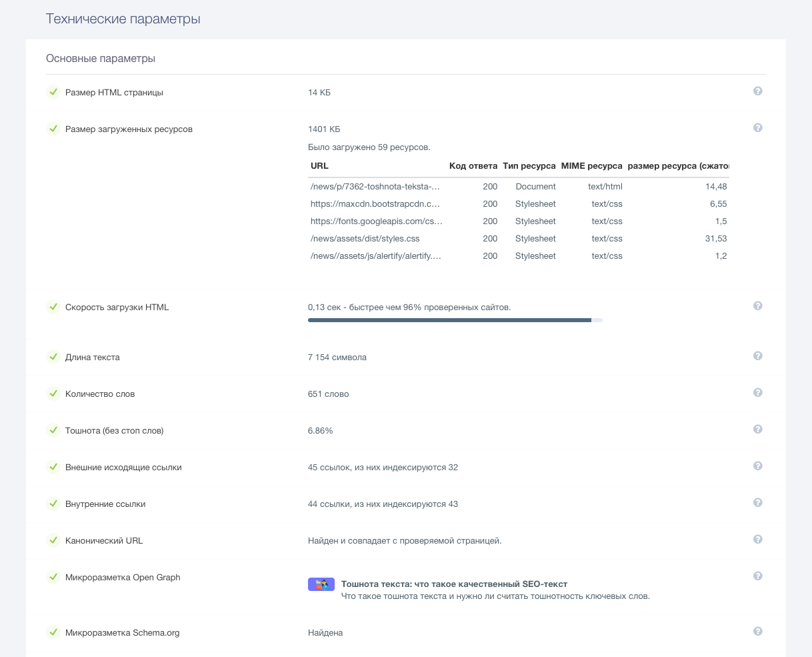Click question mark beside Длина текста
The image size is (812, 657).
[757, 356]
